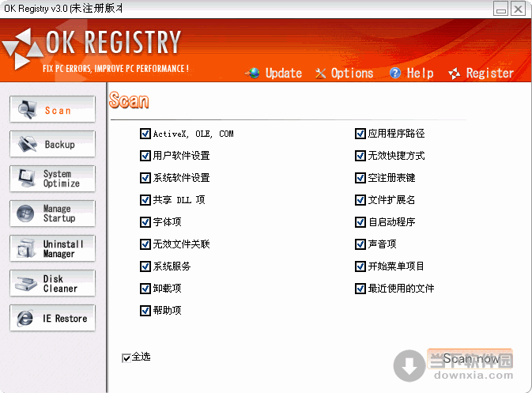Open the Help menu item
This screenshot has height=393, width=532.
coord(411,73)
